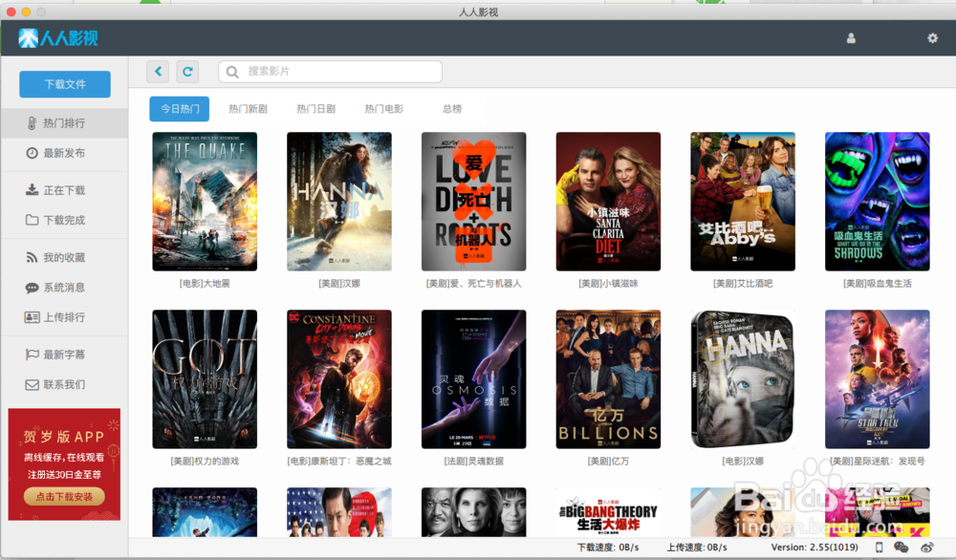Click the [美剧]权力的游戏 title link
Viewport: 956px width, 560px height.
[x=205, y=462]
